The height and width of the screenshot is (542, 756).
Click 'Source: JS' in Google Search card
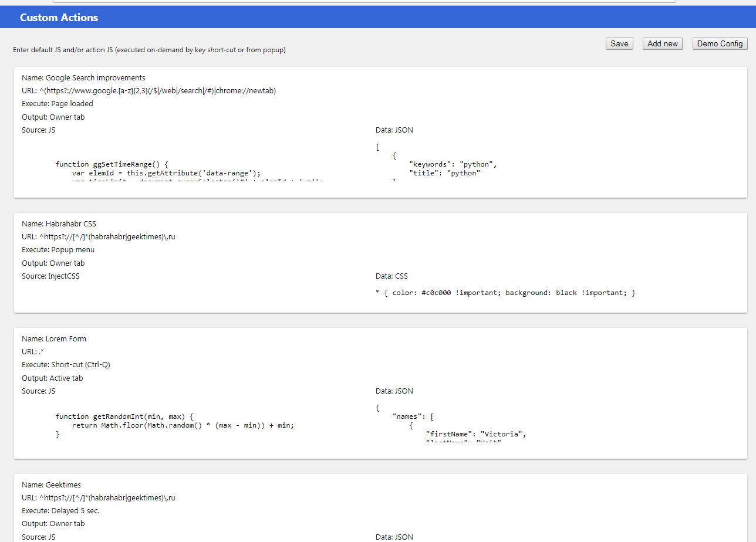(x=39, y=130)
